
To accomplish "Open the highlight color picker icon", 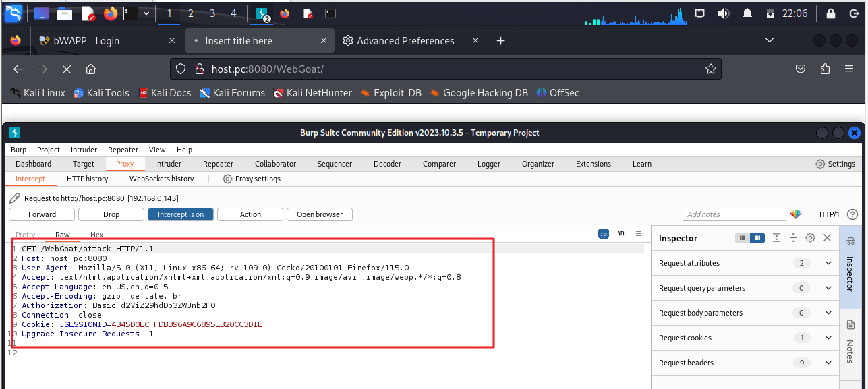I will tap(796, 214).
